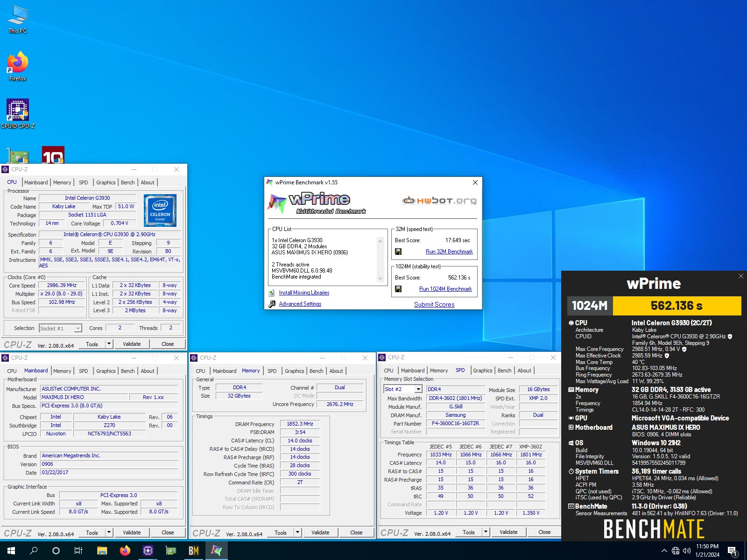Switch to Bench tab in CPU window
This screenshot has height=560, width=747.
click(x=128, y=182)
